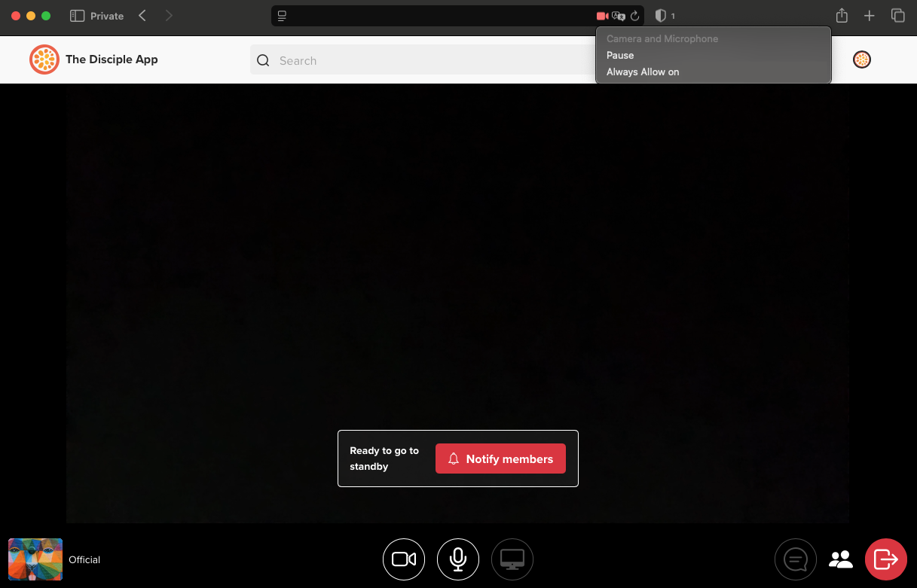Mute the microphone
The width and height of the screenshot is (917, 588).
458,559
